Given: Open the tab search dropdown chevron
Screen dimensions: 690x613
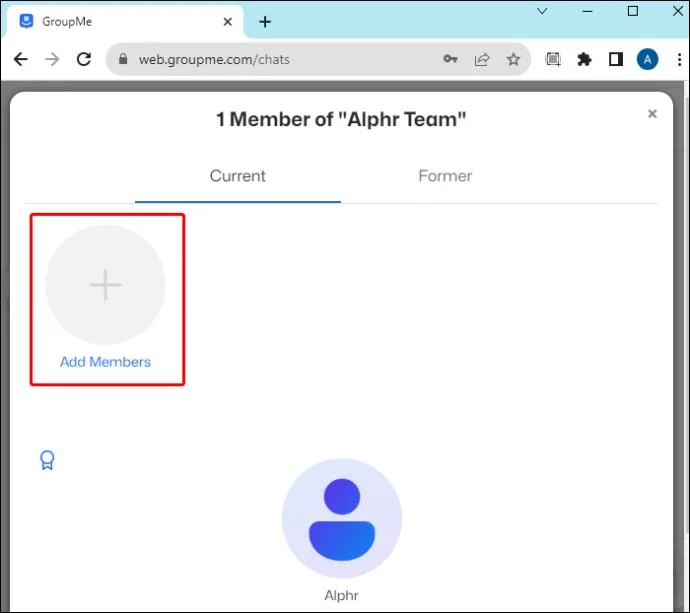Looking at the screenshot, I should point(542,11).
